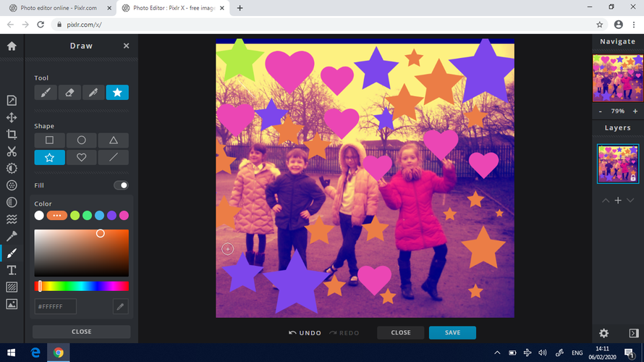This screenshot has height=362, width=644.
Task: Choose the circle shape option
Action: point(82,140)
